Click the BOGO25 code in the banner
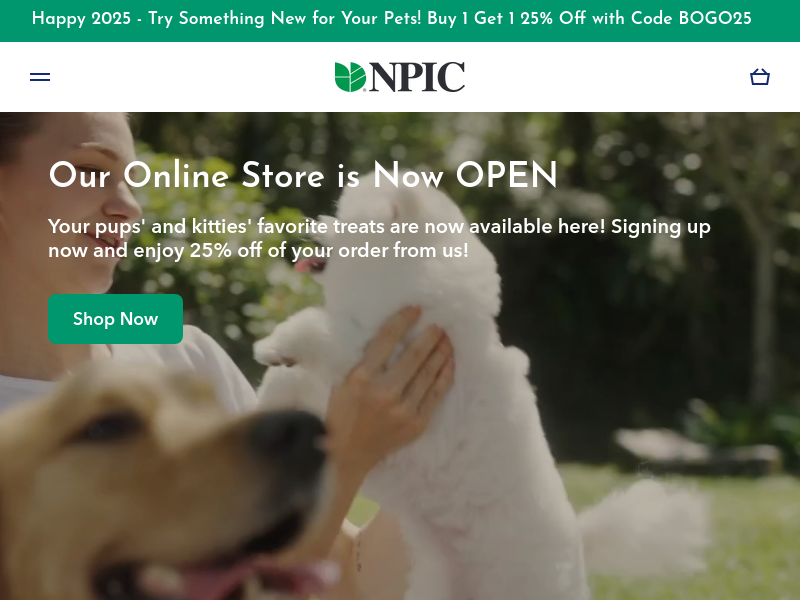800x600 pixels. [x=715, y=19]
